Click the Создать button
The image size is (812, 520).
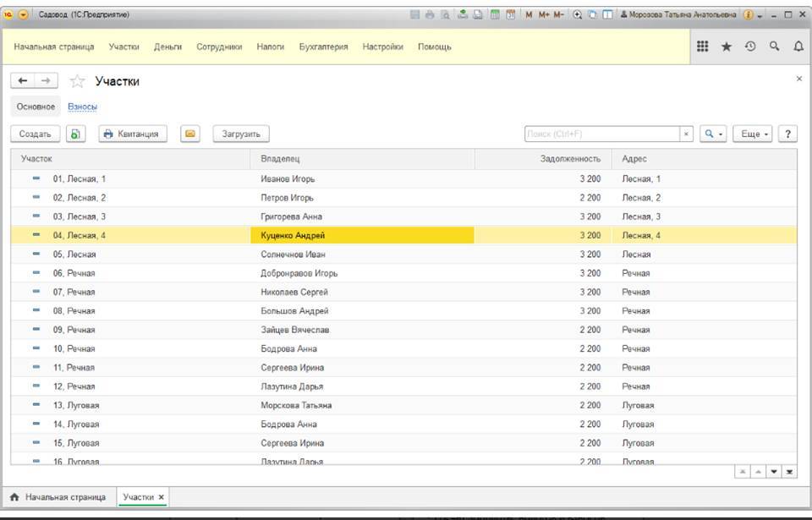[x=36, y=134]
